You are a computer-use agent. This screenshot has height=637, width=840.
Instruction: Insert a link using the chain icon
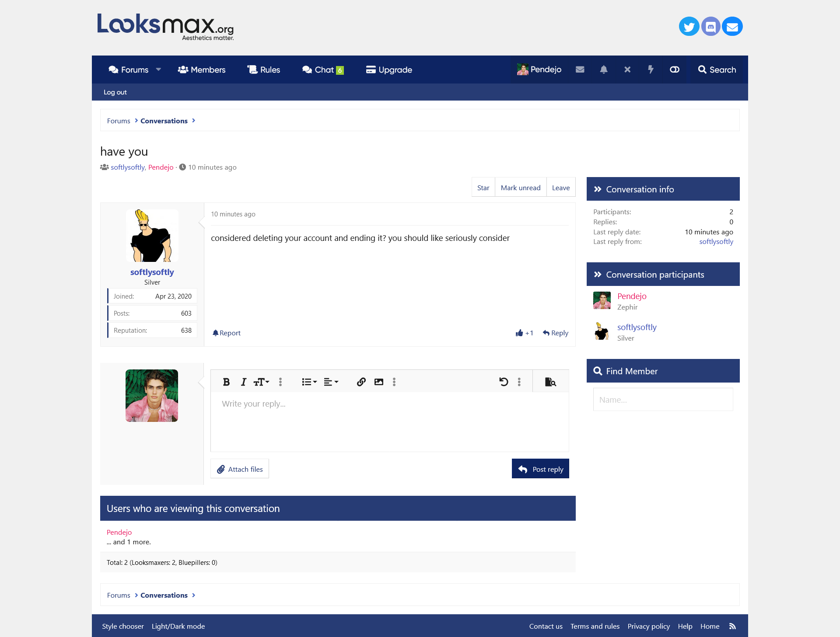click(x=361, y=382)
